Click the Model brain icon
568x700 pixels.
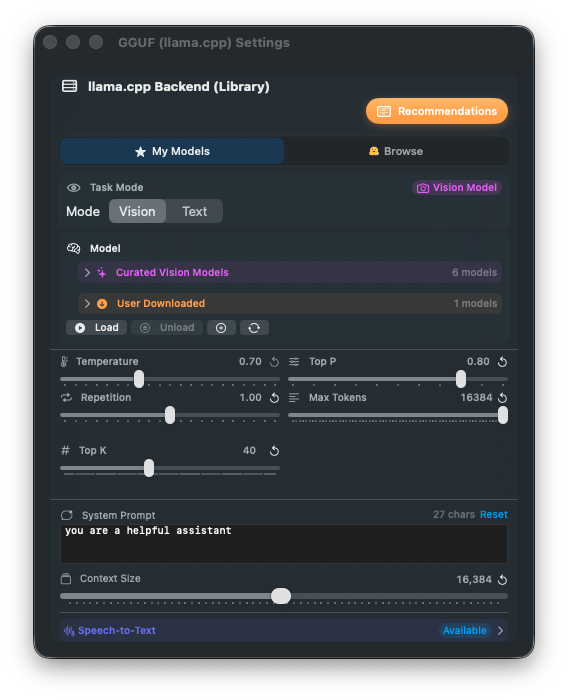coord(73,248)
